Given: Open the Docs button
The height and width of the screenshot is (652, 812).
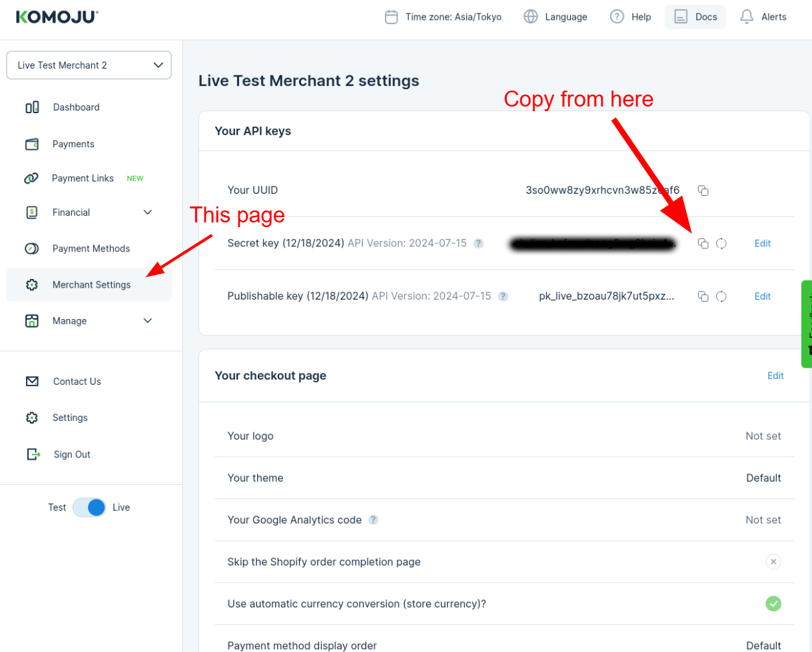Looking at the screenshot, I should point(695,17).
